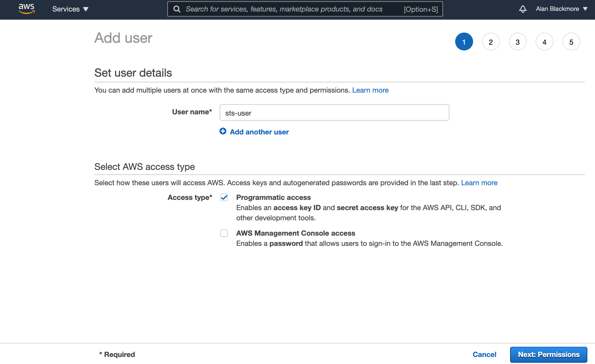The width and height of the screenshot is (595, 364).
Task: Open the notifications bell
Action: click(x=523, y=9)
